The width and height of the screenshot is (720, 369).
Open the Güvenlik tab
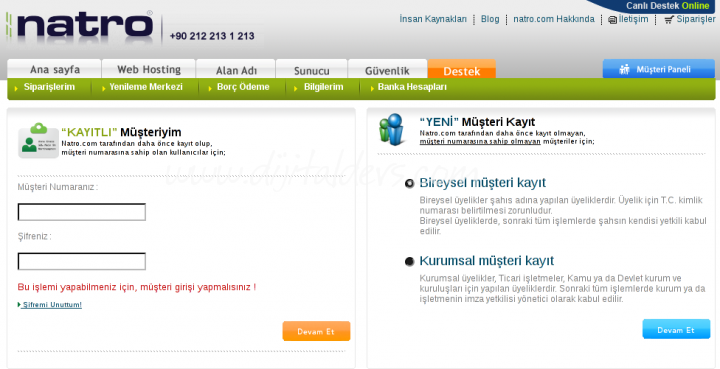pyautogui.click(x=387, y=69)
